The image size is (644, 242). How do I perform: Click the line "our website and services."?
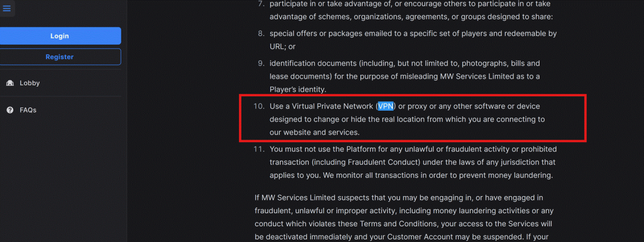pos(314,133)
